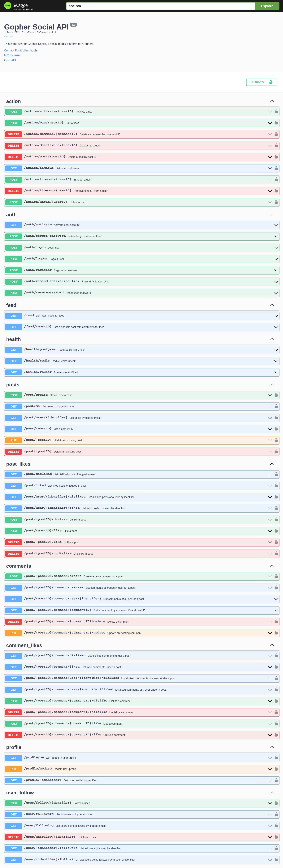Click lock icon on DELETE /post/{postID}/undislike row

[276, 554]
